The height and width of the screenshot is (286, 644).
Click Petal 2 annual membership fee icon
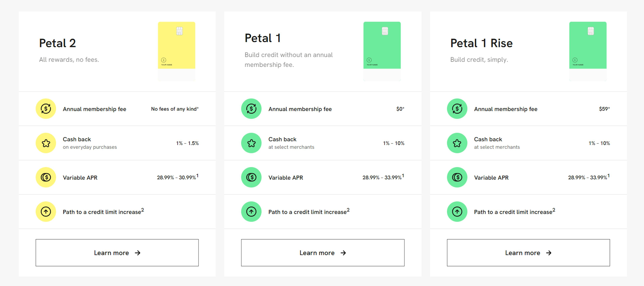[x=46, y=109]
